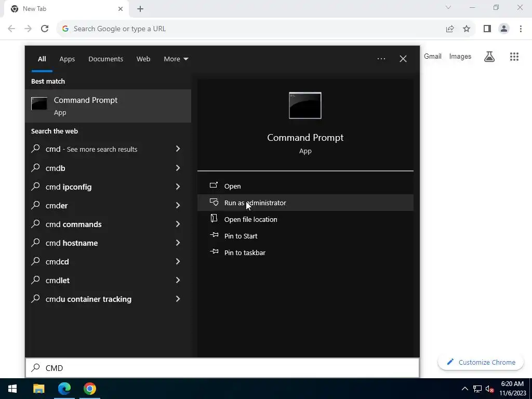Choose Run as administrator
Screen dimensions: 532x399
coord(305,203)
